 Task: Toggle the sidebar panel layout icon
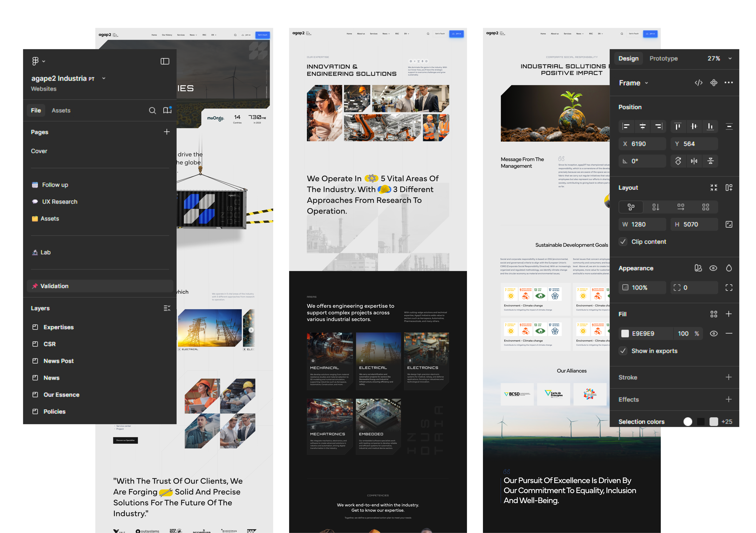click(x=165, y=61)
